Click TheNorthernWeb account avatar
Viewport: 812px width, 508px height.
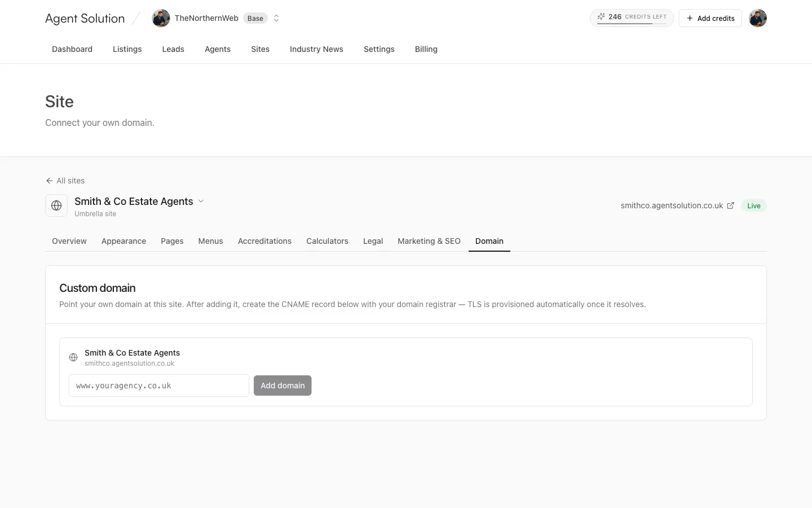161,18
